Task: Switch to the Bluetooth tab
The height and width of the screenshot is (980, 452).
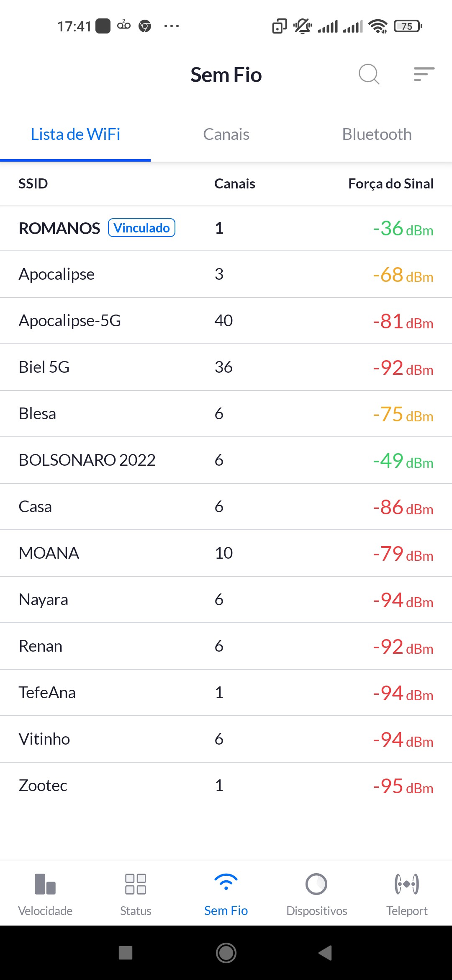Action: point(377,134)
